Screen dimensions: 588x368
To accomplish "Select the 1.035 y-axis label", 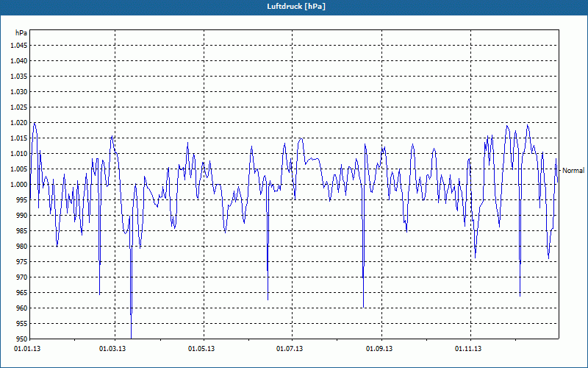I will point(18,77).
